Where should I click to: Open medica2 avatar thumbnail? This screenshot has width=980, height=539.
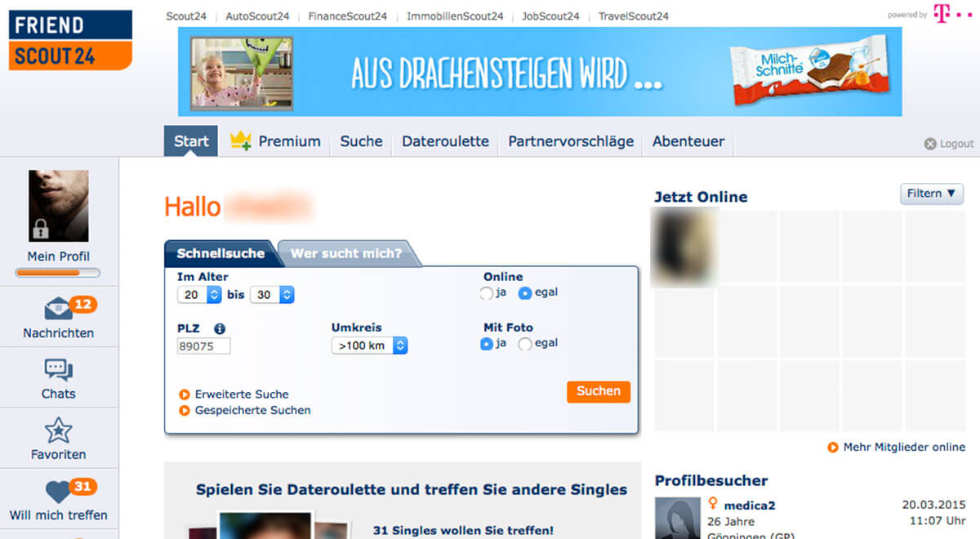[678, 518]
